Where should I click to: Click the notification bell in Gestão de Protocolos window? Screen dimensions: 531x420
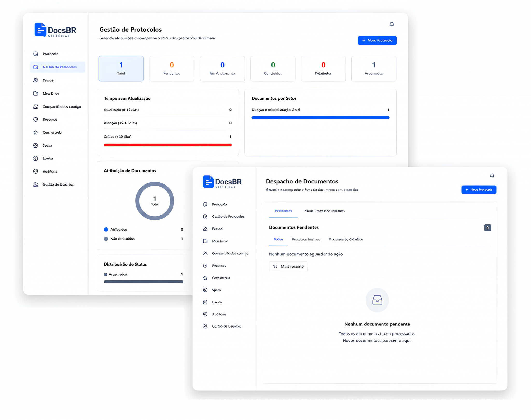pos(392,24)
